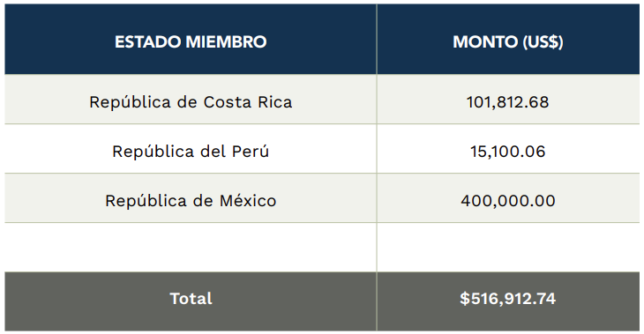
Task: Select the 400,000.00 amount cell
Action: click(x=508, y=198)
